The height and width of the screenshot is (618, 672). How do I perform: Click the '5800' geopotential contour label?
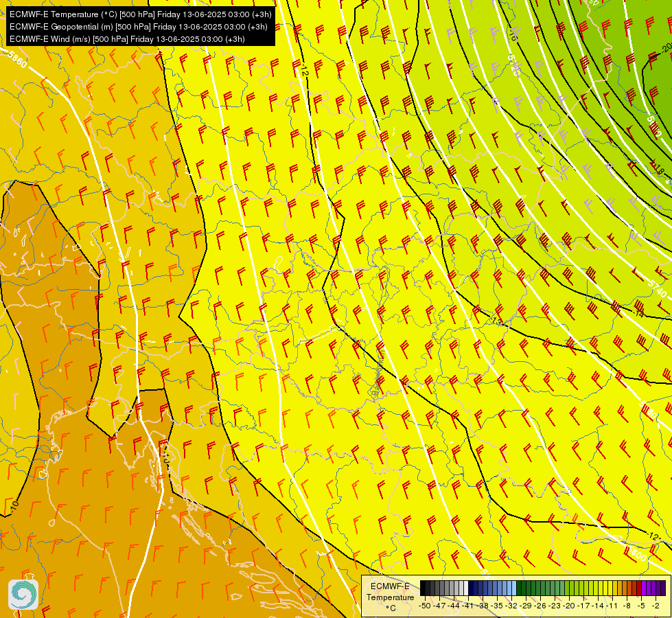click(636, 553)
